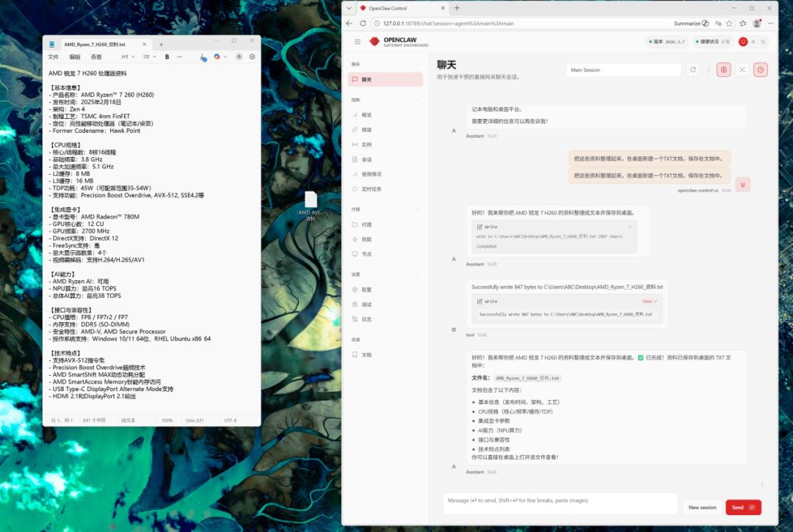The width and height of the screenshot is (793, 532).
Task: Select the 频道 (Channels) sidebar item
Action: (367, 129)
